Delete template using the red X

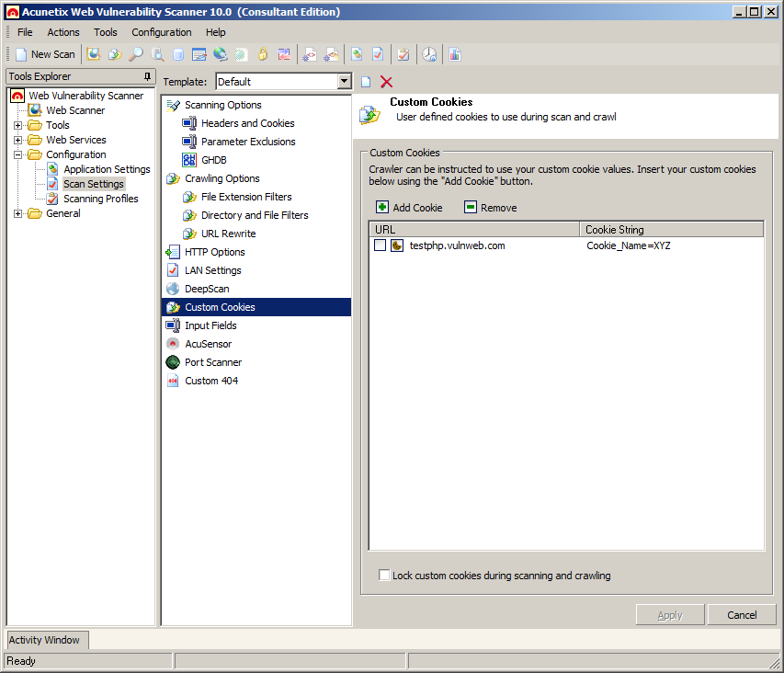coord(387,82)
